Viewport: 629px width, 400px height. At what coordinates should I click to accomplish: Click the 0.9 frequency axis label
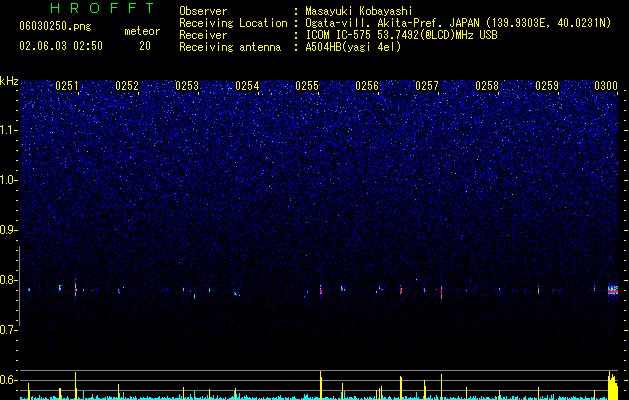(9, 230)
